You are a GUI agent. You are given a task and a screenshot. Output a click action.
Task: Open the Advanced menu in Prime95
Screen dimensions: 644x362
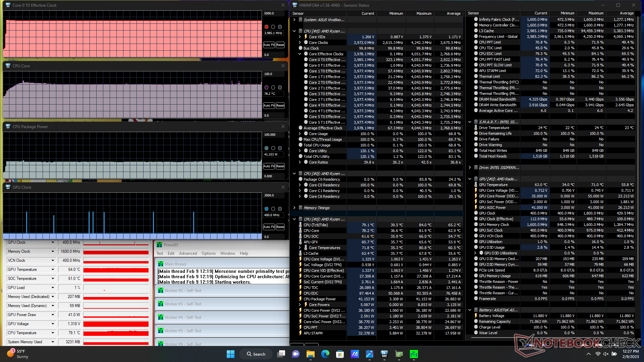188,253
